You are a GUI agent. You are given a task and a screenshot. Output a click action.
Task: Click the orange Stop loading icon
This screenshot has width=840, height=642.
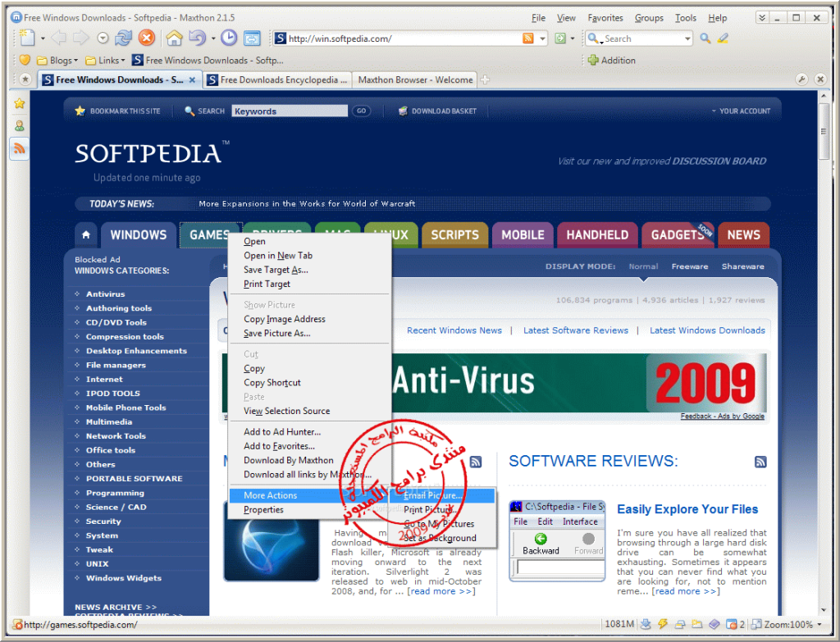(146, 38)
